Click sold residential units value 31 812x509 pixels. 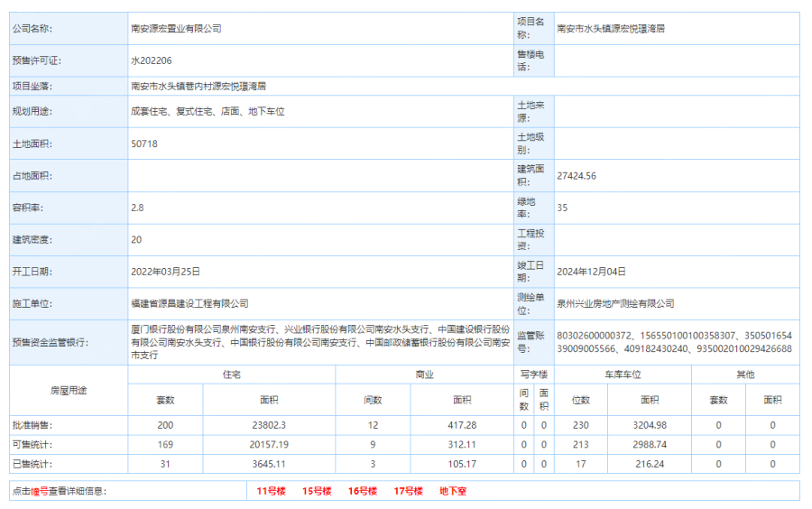[x=165, y=464]
